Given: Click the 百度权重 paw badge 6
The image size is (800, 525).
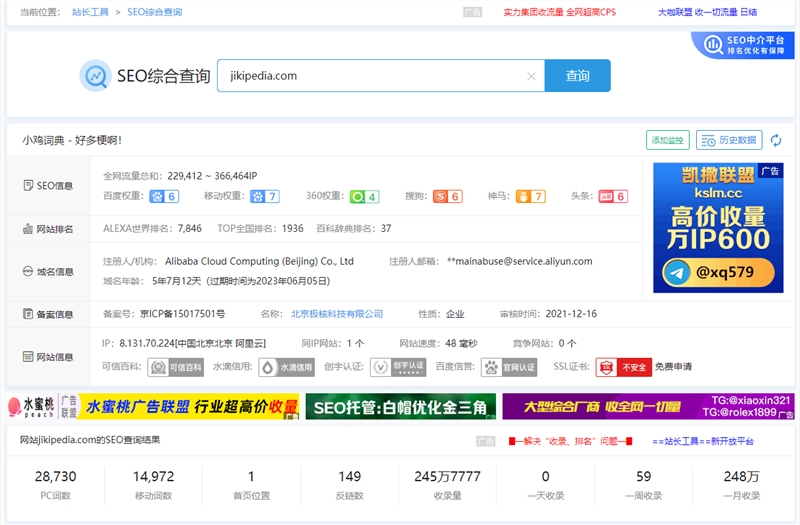Looking at the screenshot, I should pos(164,196).
